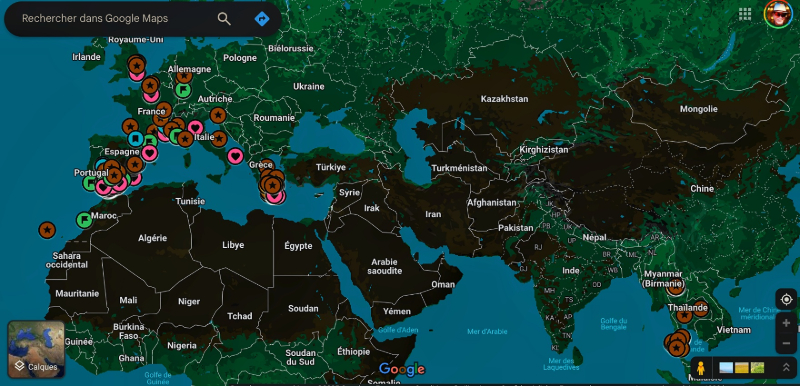800x386 pixels.
Task: Click the Türkiye country label
Action: pyautogui.click(x=331, y=167)
